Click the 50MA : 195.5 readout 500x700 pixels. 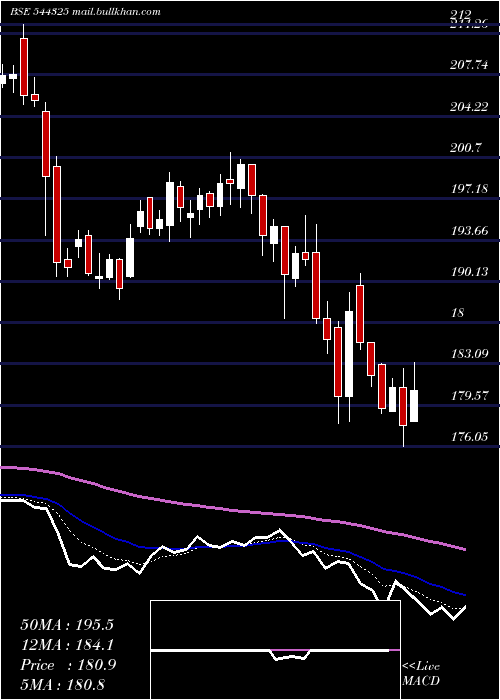pyautogui.click(x=67, y=625)
